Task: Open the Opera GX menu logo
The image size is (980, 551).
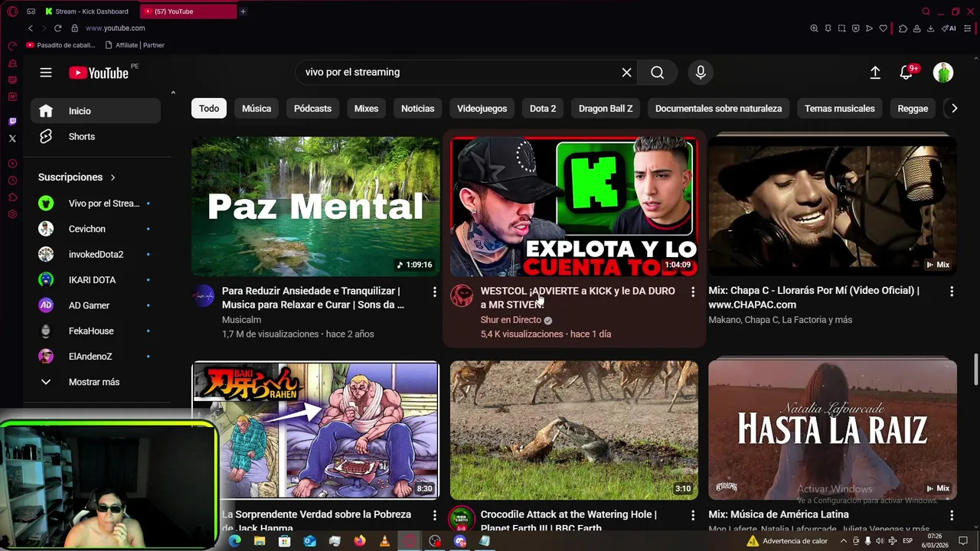Action: point(12,11)
